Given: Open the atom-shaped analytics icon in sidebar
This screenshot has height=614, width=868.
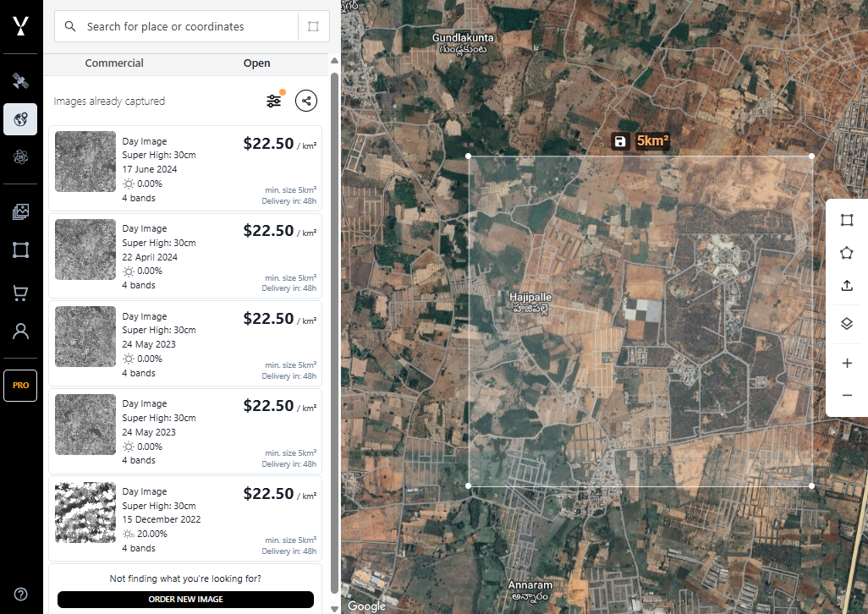Looking at the screenshot, I should click(21, 156).
